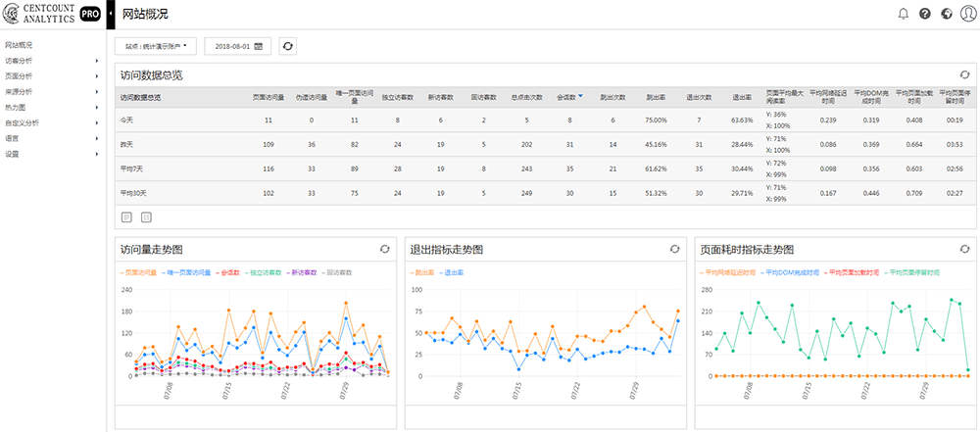Click the refresh button beside the date field
The image size is (980, 432).
(287, 46)
